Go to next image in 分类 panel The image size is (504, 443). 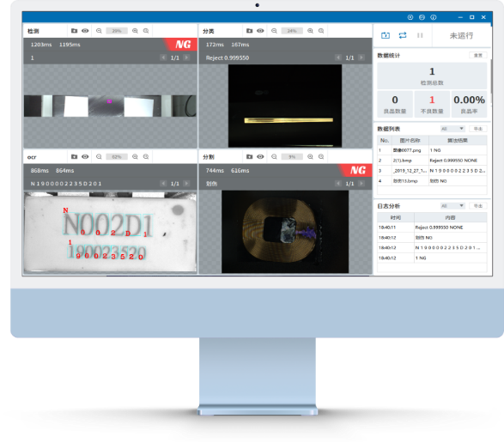pyautogui.click(x=361, y=58)
